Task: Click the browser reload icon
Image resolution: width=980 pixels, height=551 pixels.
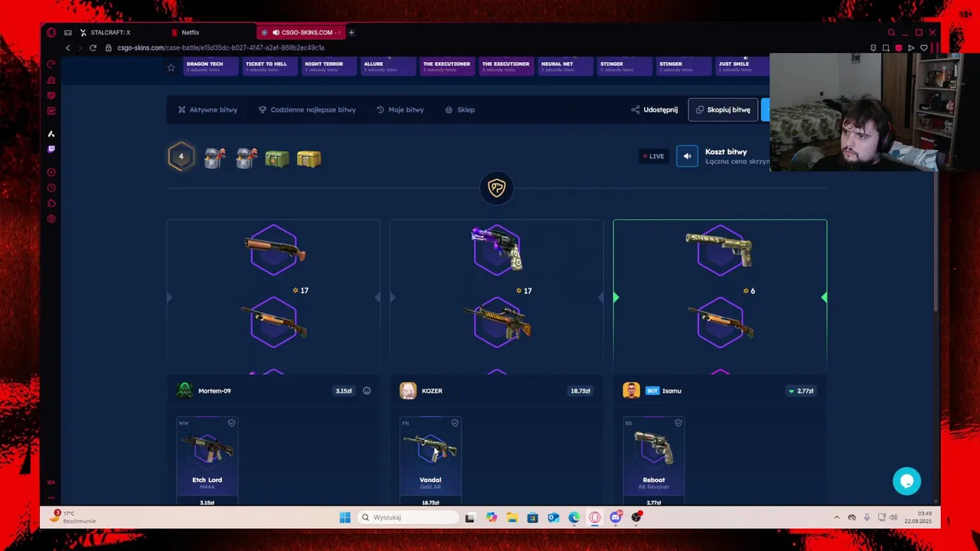Action: (x=93, y=47)
